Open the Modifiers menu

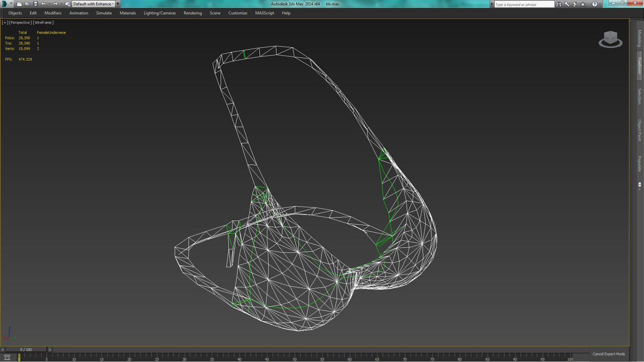(x=53, y=13)
